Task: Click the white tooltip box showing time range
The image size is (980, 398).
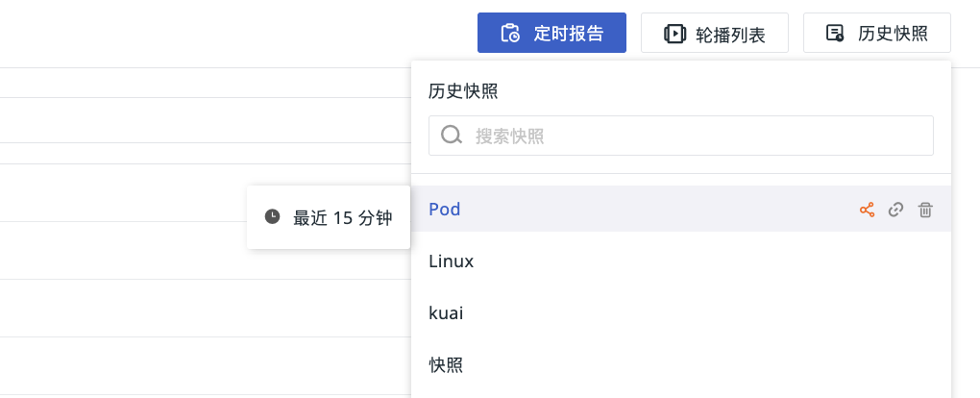Action: click(x=329, y=217)
